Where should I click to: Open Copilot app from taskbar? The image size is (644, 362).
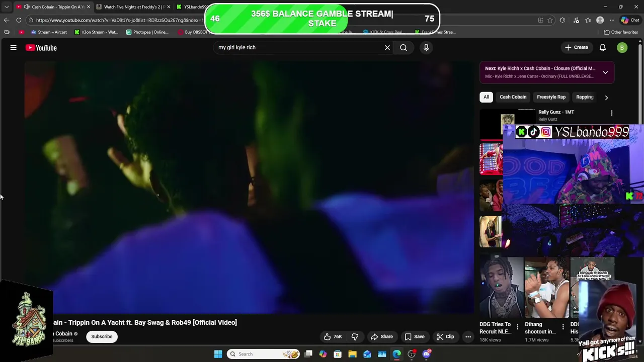coord(323,354)
